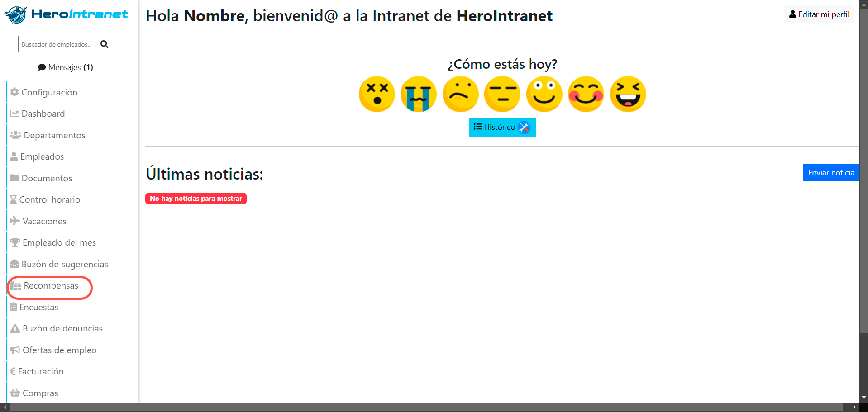Image resolution: width=868 pixels, height=412 pixels.
Task: Click the Empleados person icon
Action: click(x=14, y=156)
